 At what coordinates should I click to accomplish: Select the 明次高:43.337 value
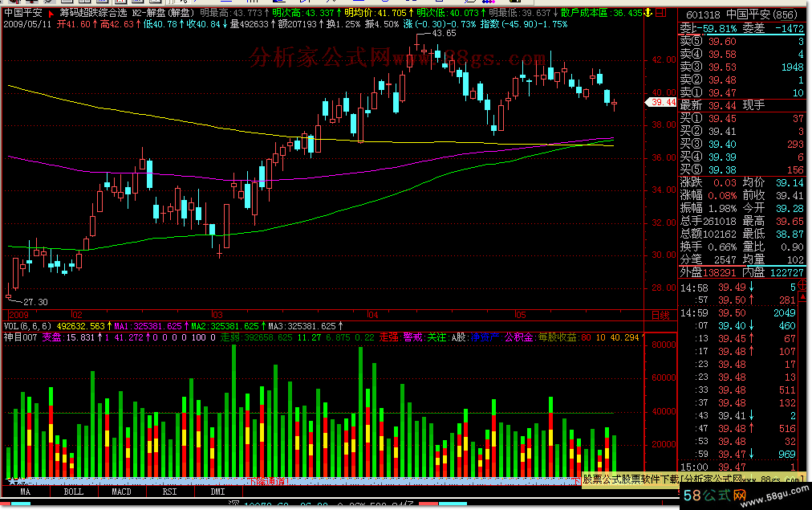(x=306, y=13)
